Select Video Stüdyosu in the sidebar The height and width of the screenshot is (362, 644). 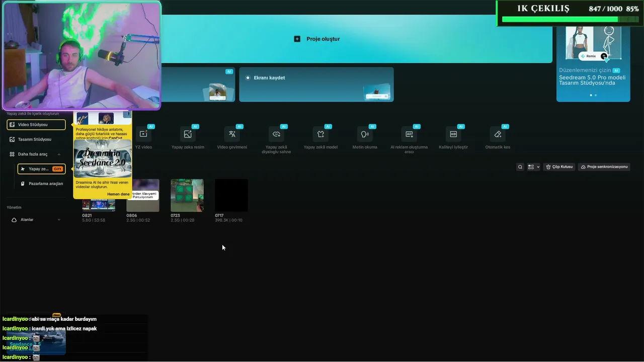point(36,125)
